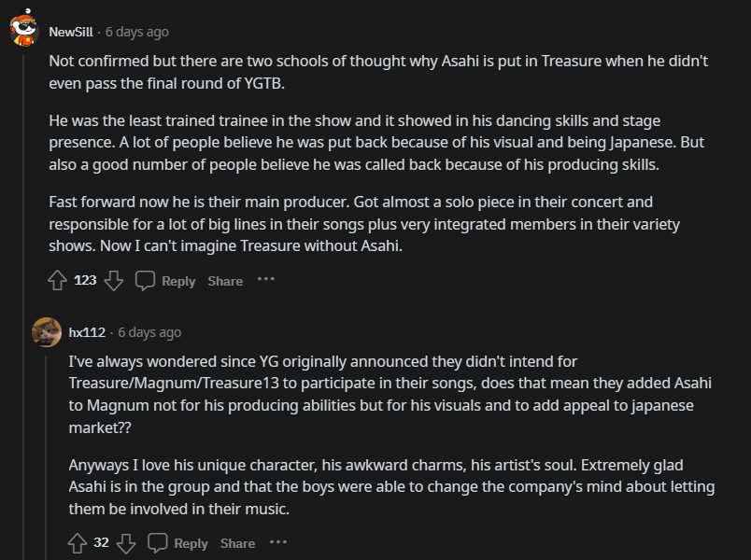Collapse thread via hx112's vertical thread line
This screenshot has height=560, width=751.
tap(47, 439)
